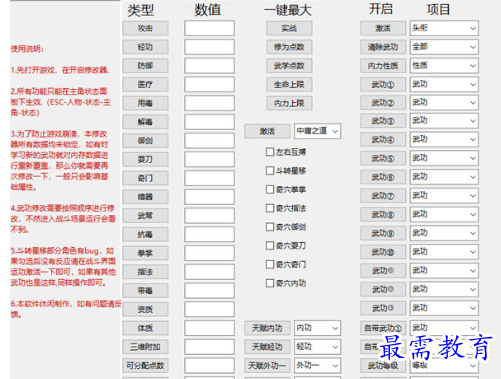
Task: Focus the value field beside 攻击
Action: 209,28
